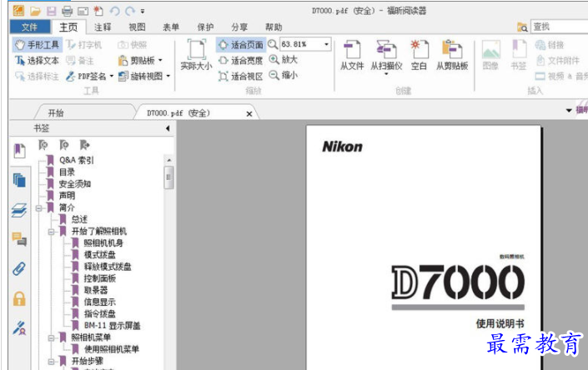The width and height of the screenshot is (588, 370).
Task: Switch to the 视图 ribbon tab
Action: tap(137, 27)
